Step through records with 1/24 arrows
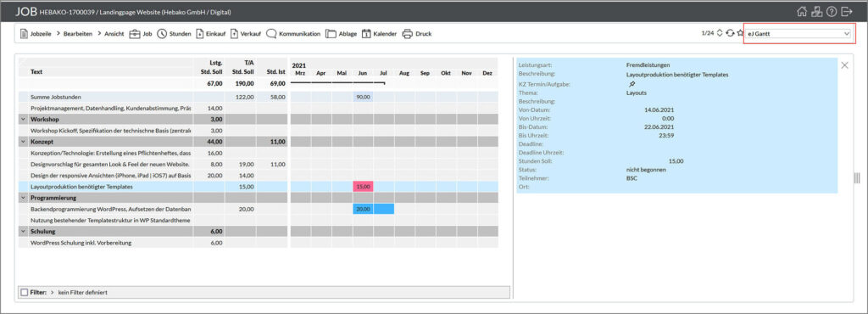 pos(719,33)
